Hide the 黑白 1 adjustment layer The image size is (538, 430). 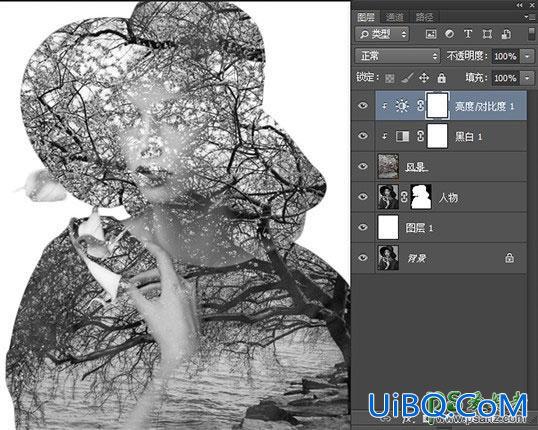363,136
